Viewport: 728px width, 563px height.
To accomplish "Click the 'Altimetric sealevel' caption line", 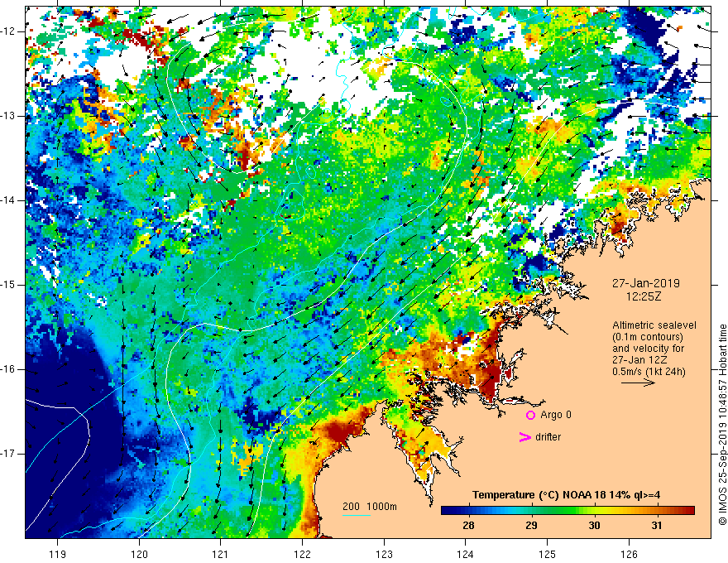I will click(654, 325).
